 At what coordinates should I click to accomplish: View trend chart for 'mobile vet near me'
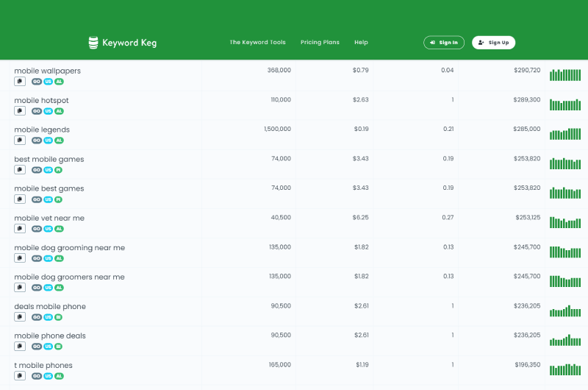coord(565,222)
